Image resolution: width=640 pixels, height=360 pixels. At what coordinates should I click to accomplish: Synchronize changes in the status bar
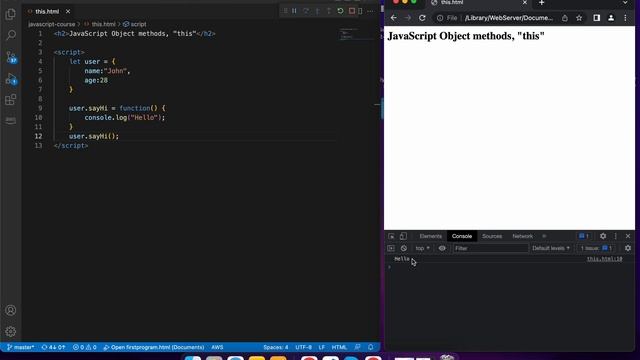click(53, 347)
